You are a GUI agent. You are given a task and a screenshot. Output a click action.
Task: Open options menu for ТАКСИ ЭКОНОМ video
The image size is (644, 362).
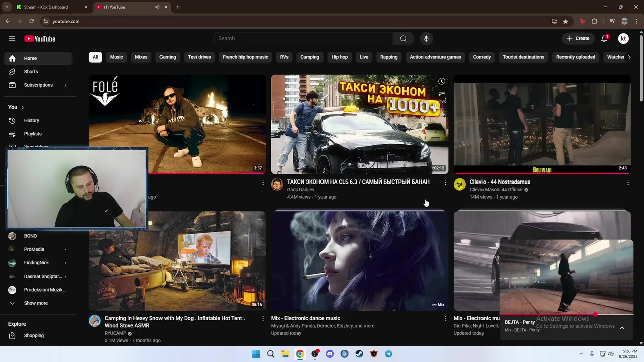445,183
